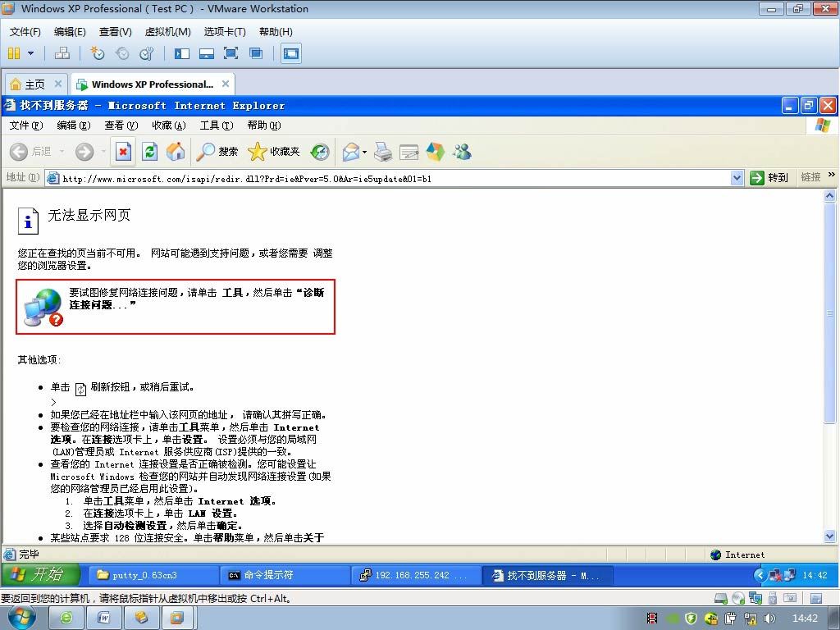Click the IE back button 后退
This screenshot has height=630, width=840.
pyautogui.click(x=30, y=152)
